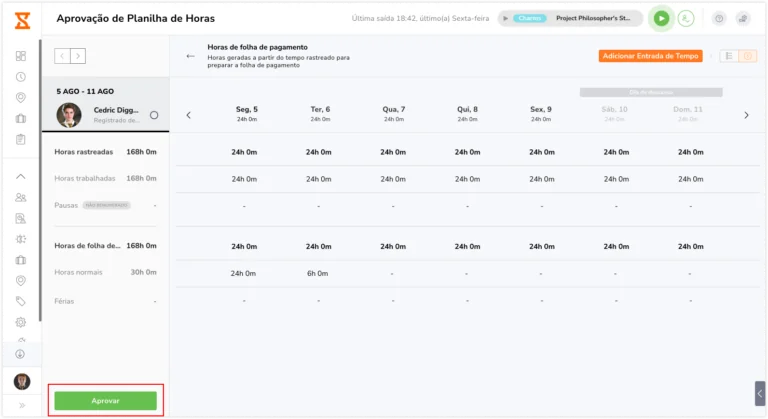Open the clock timesheets icon in sidebar
This screenshot has width=768, height=419.
click(21, 77)
